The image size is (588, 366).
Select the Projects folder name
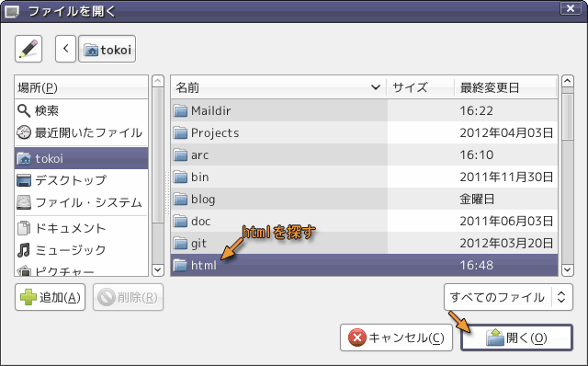[x=215, y=133]
